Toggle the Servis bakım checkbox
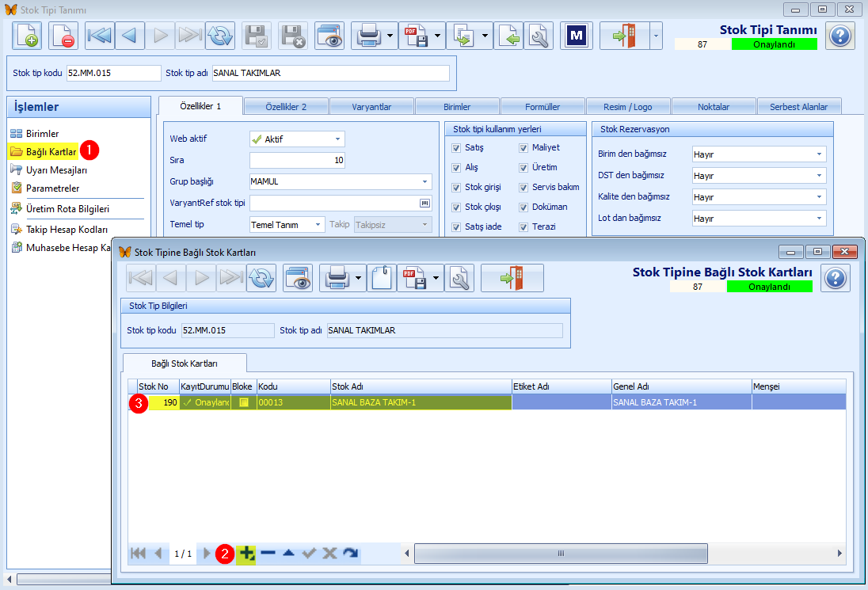The width and height of the screenshot is (868, 590). point(523,188)
